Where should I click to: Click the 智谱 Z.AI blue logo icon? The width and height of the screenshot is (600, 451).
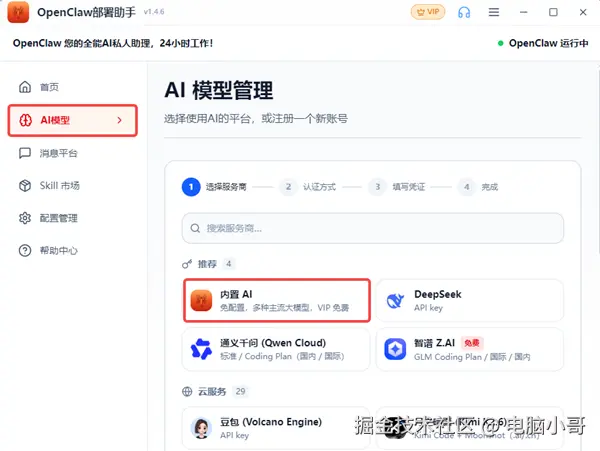pos(395,349)
